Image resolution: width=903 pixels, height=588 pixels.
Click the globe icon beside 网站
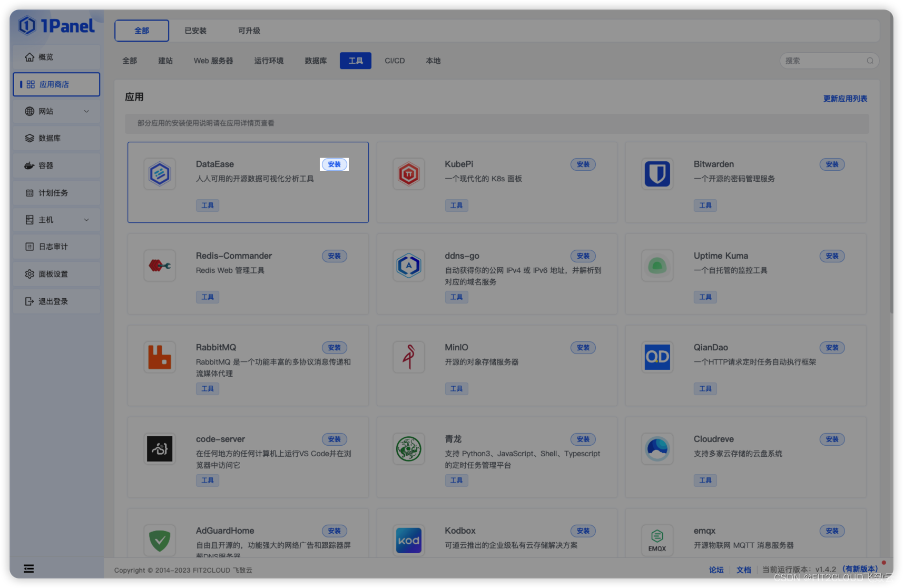tap(30, 111)
